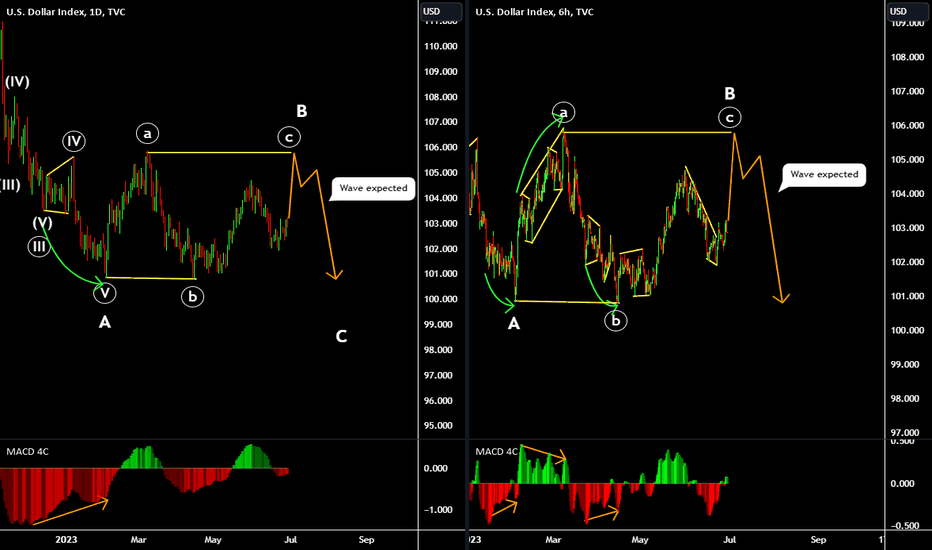Click the bold 'B' label on the 6h chart

730,93
